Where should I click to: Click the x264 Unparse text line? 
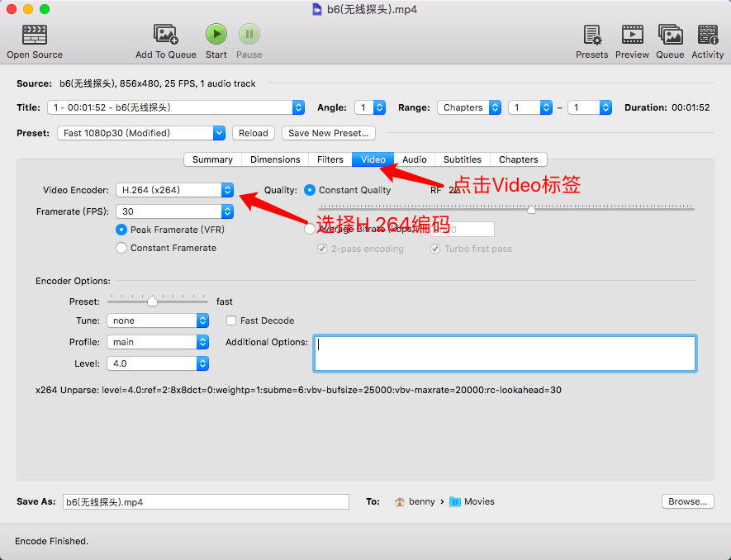[x=298, y=390]
